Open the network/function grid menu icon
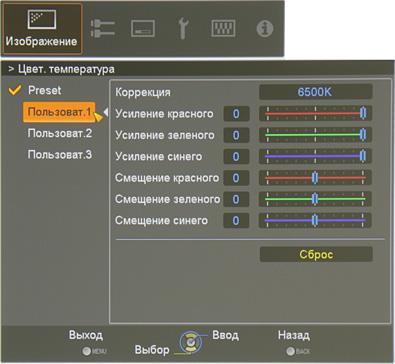 223,29
